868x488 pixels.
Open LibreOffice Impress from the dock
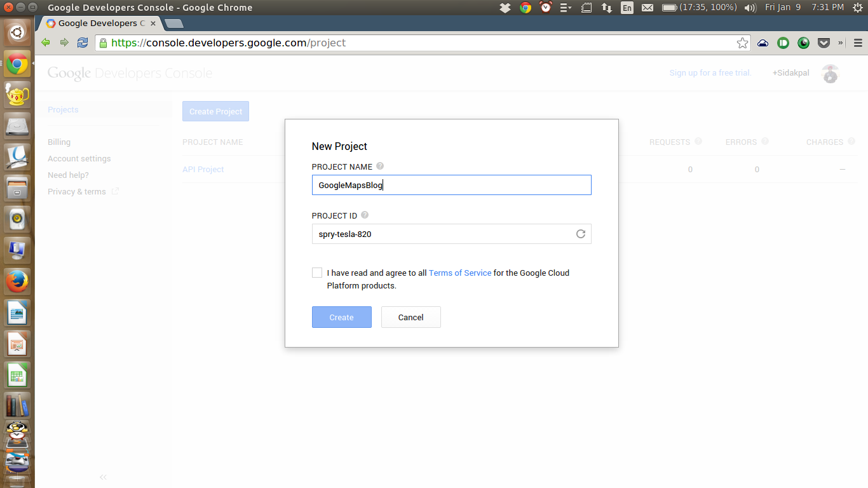click(17, 344)
